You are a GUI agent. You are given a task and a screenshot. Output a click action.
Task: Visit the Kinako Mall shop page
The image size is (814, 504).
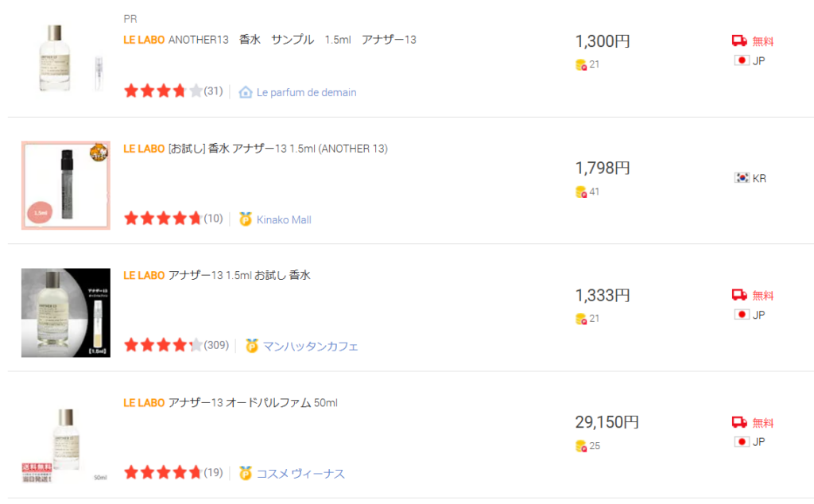(x=284, y=219)
